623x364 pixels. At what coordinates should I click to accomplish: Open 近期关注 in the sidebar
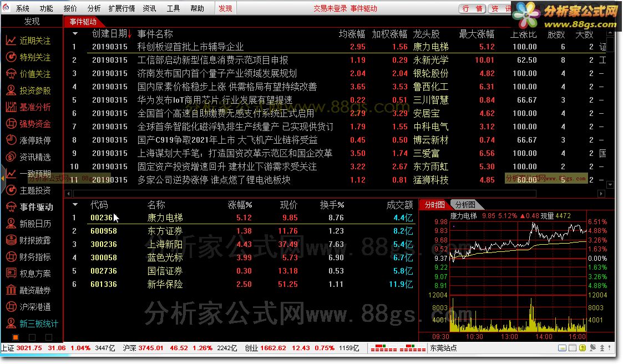pyautogui.click(x=28, y=41)
